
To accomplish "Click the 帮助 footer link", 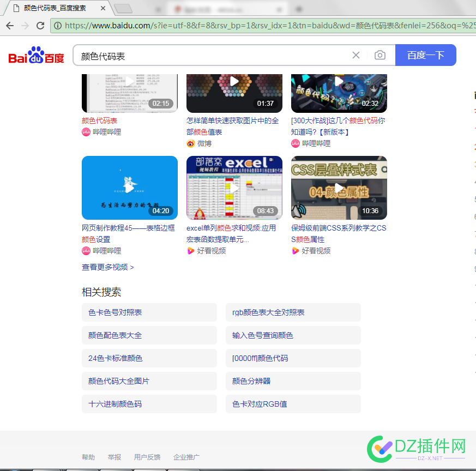I will tap(88, 457).
